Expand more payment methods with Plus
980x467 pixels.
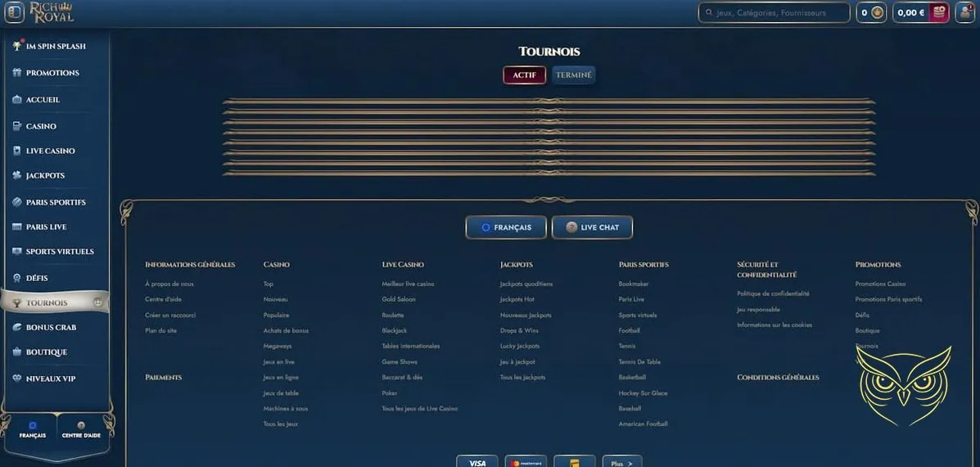[622, 462]
